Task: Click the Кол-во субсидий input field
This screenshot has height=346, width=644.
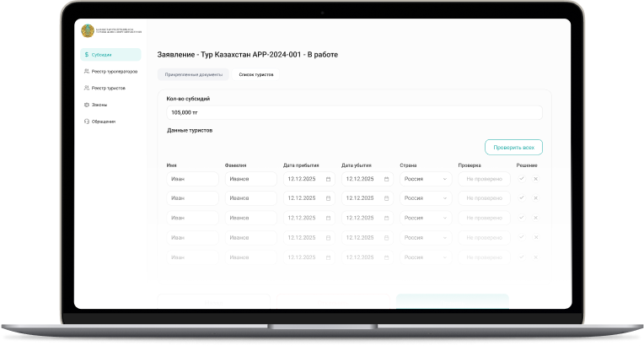Action: [x=354, y=111]
